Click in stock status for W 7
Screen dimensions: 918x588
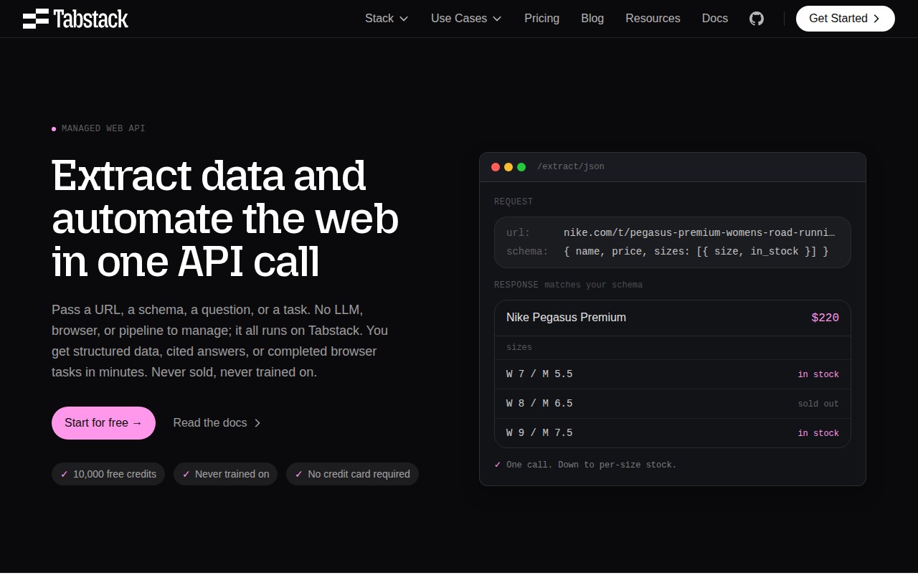[x=818, y=374]
